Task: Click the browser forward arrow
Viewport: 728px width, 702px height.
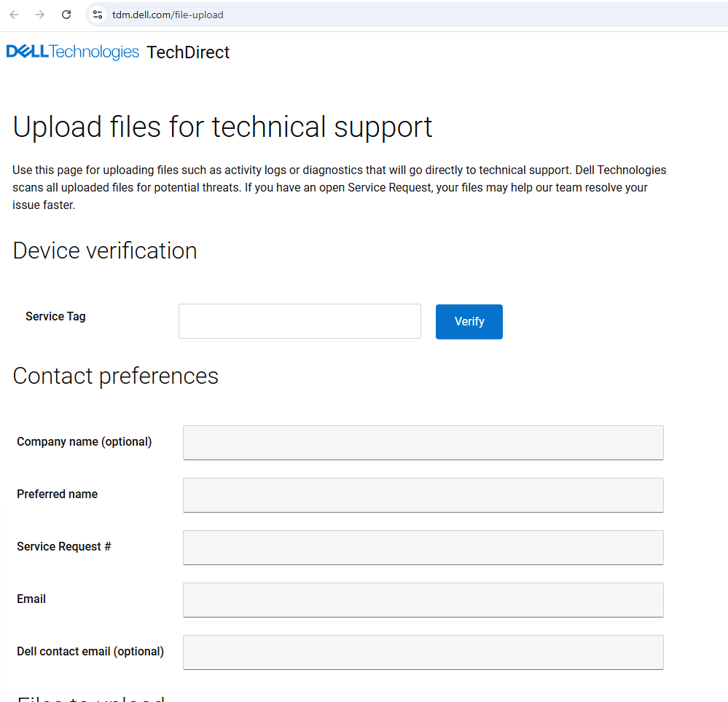Action: [x=40, y=15]
